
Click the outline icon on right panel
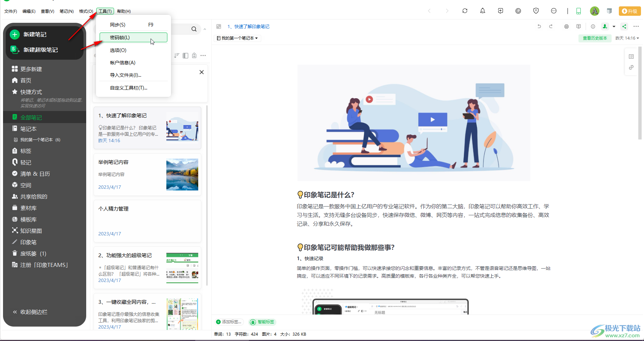(x=631, y=57)
